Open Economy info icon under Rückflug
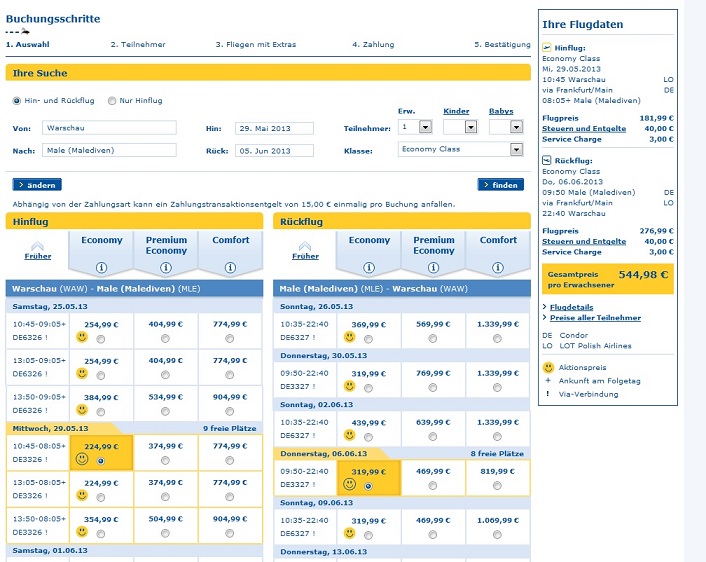Screen dimensions: 706x562 point(369,267)
